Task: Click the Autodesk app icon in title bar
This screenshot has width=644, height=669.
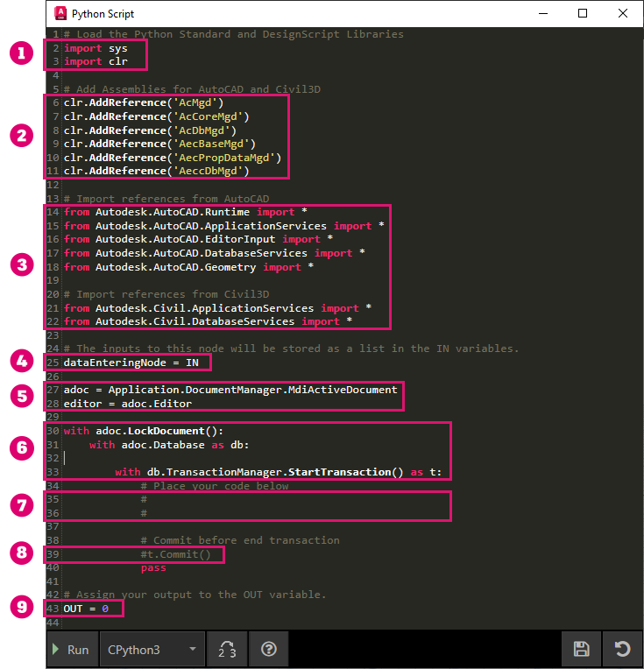Action: click(x=60, y=14)
